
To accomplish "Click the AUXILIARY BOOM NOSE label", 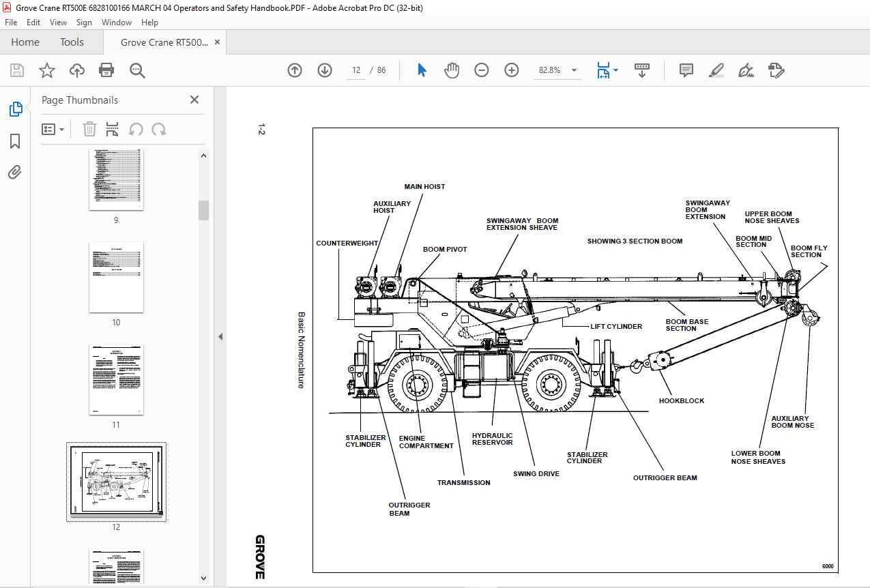I will 793,422.
